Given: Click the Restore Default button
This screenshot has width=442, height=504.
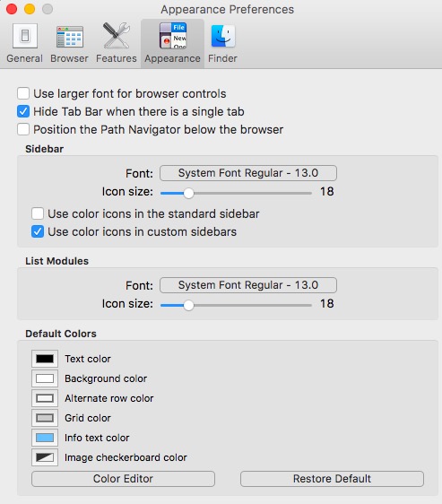Looking at the screenshot, I should [x=332, y=479].
